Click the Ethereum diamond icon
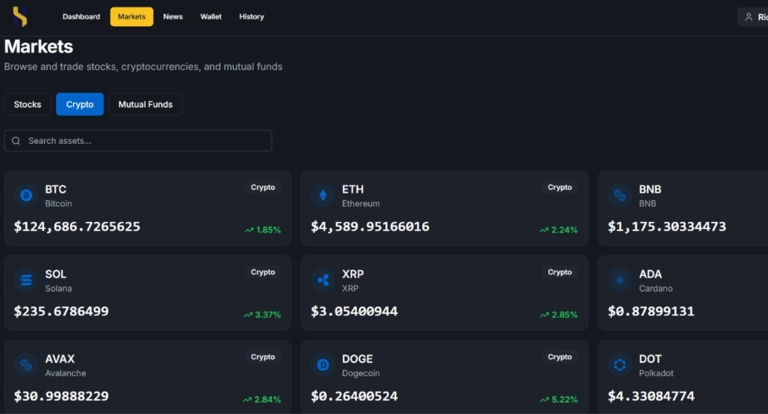 point(323,195)
